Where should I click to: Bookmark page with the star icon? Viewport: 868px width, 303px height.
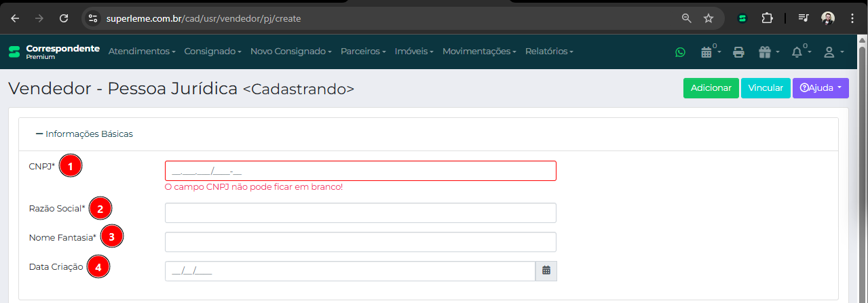pyautogui.click(x=709, y=18)
